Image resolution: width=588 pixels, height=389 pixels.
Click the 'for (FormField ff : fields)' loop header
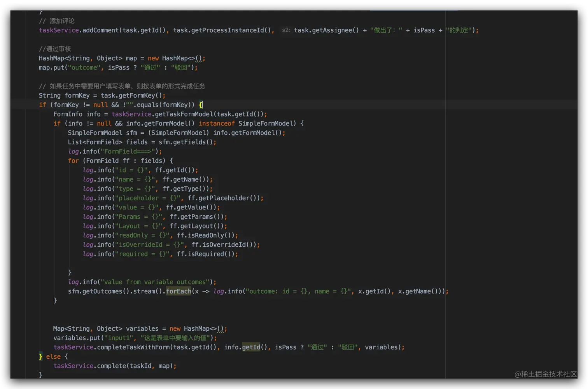click(121, 161)
